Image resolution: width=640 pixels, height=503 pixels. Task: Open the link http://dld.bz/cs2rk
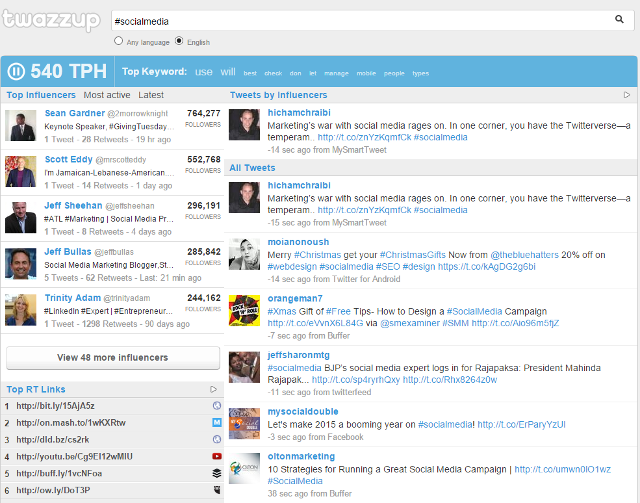point(53,440)
